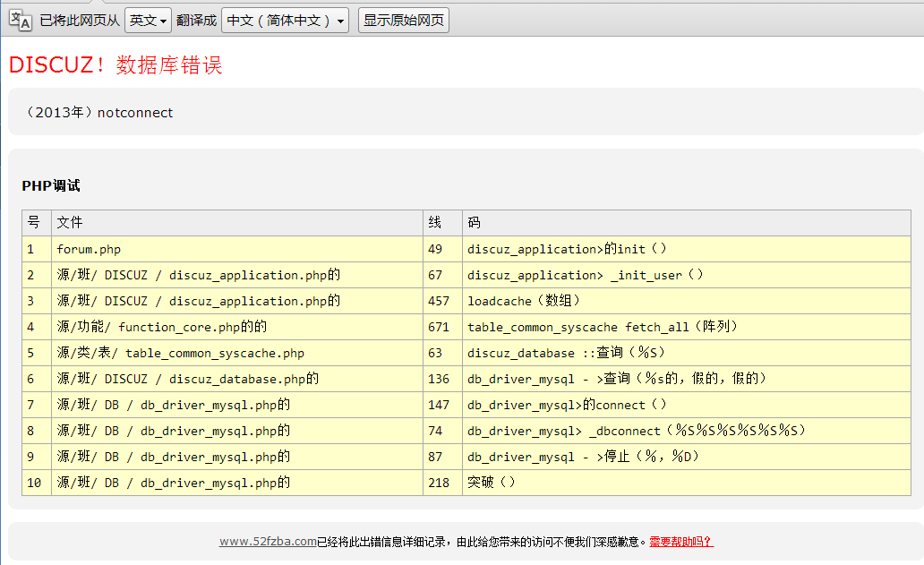This screenshot has width=924, height=565.
Task: Click row number 10 cell
Action: point(37,483)
